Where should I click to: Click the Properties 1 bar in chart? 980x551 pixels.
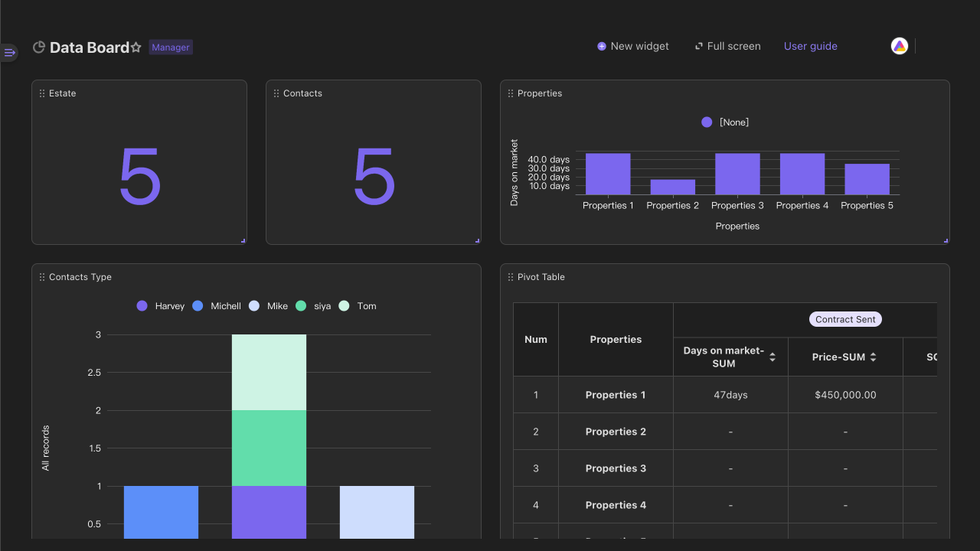tap(608, 174)
